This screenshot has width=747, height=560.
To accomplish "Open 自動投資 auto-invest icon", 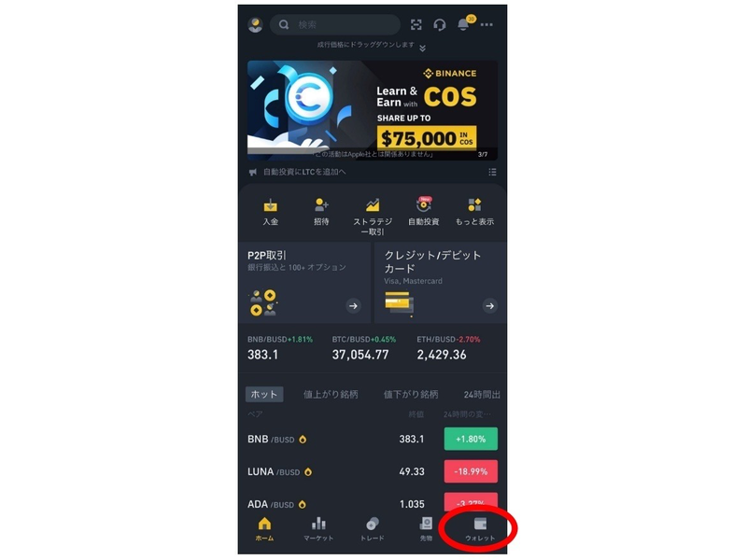I will point(424,212).
